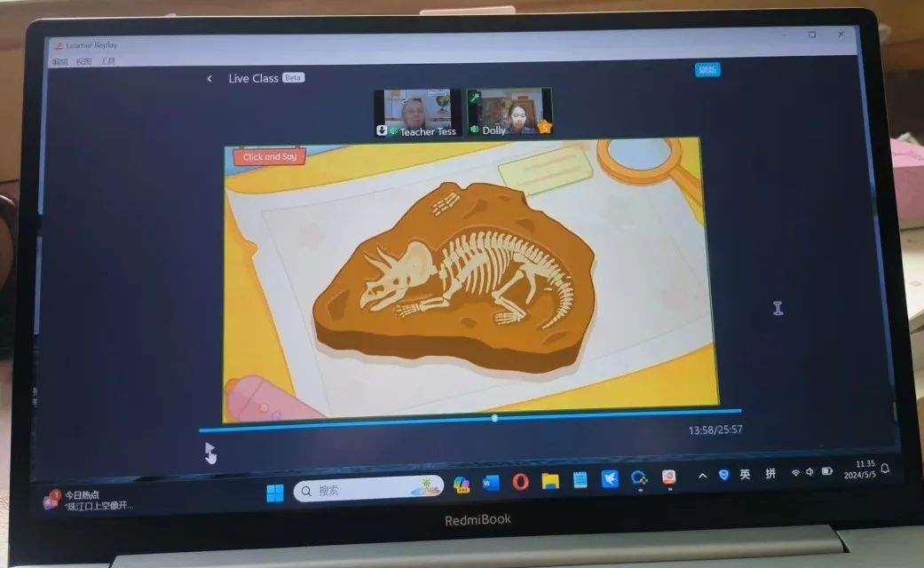Toggle the 拼 pinyin input mode indicator
The width and height of the screenshot is (924, 568).
point(770,473)
